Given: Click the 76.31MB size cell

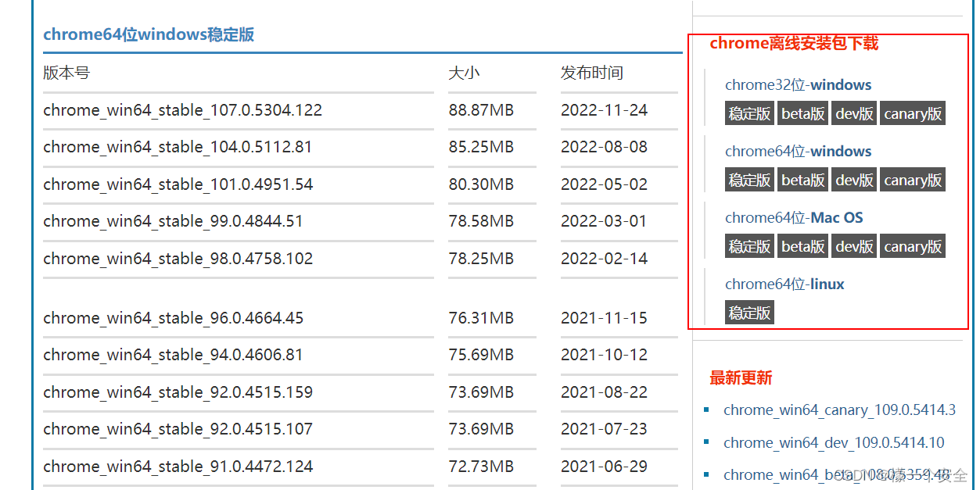Looking at the screenshot, I should coord(481,318).
